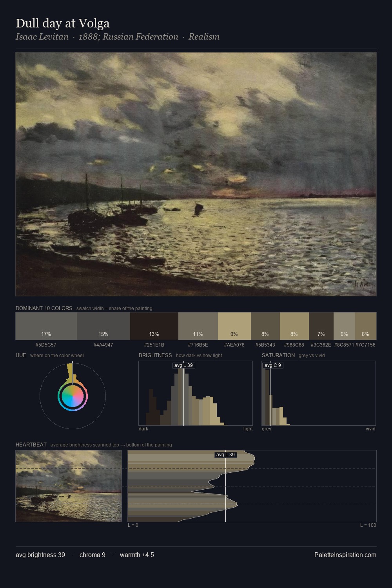
Task: Click the avg brightness 39 footer stat
Action: (40, 555)
